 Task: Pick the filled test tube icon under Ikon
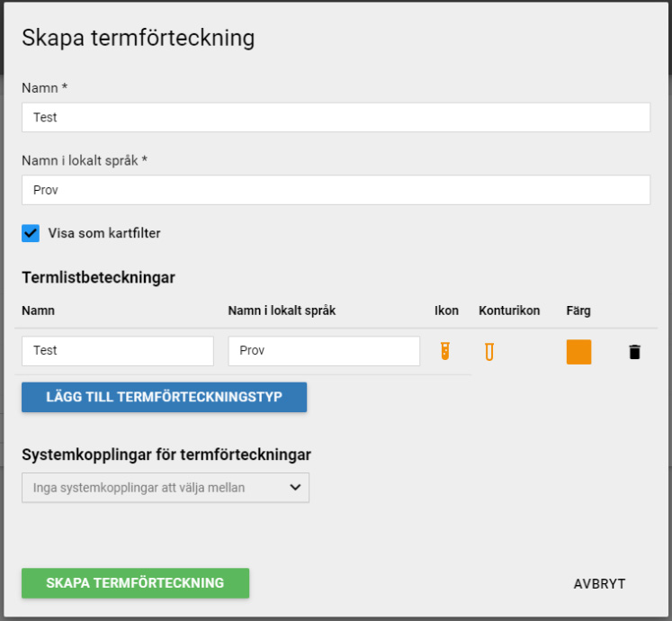(445, 351)
